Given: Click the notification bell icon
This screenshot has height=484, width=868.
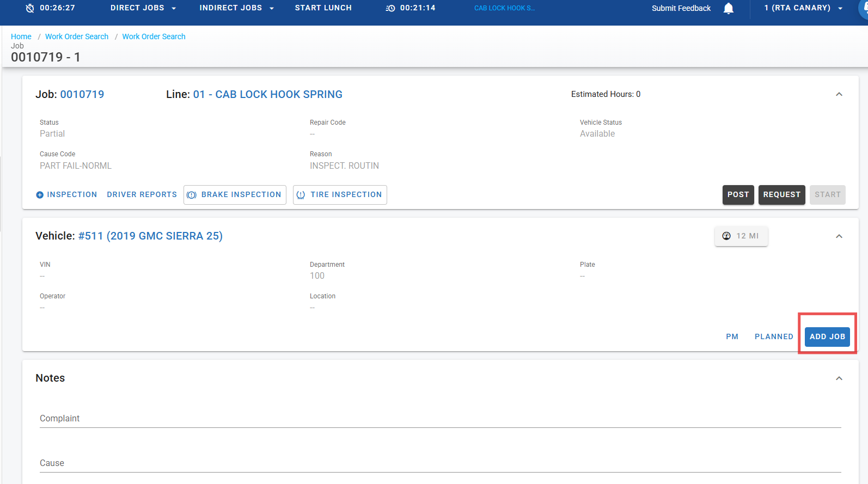Looking at the screenshot, I should [728, 8].
